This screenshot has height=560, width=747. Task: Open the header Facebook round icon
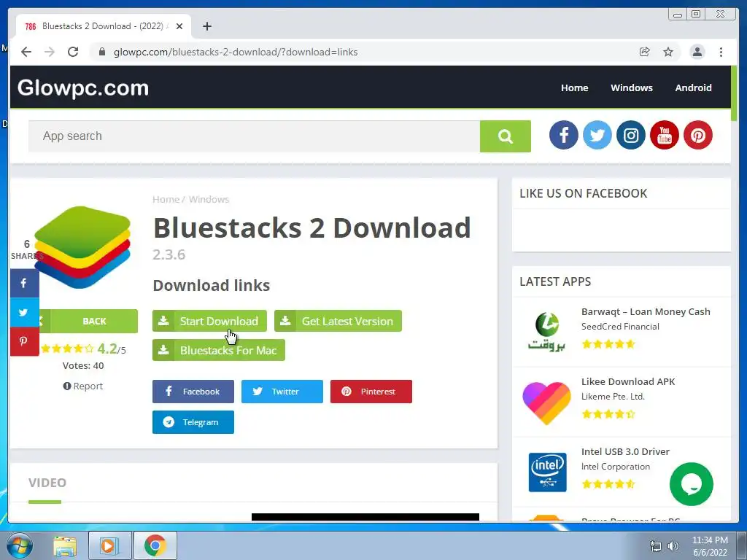coord(564,135)
